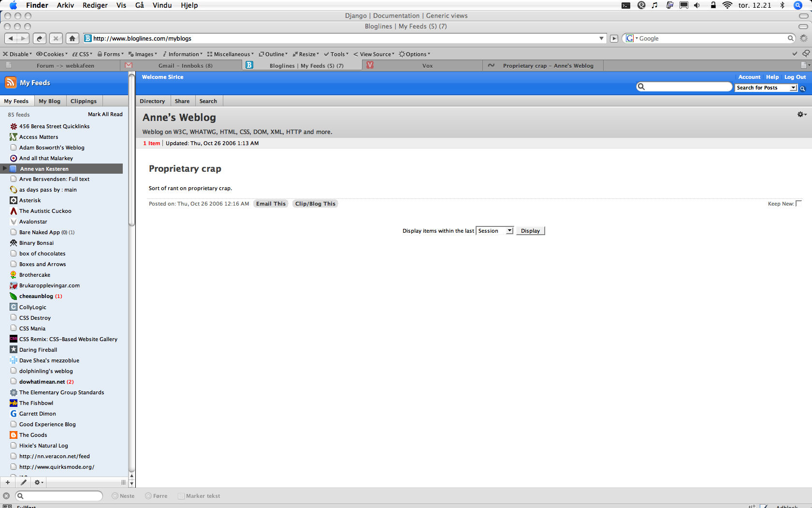The image size is (812, 508).
Task: Click the Bloglines favicon in address bar
Action: pos(88,38)
